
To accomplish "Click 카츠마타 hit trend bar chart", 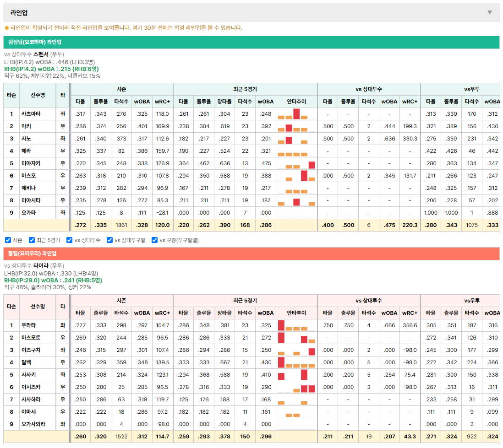I will (296, 114).
